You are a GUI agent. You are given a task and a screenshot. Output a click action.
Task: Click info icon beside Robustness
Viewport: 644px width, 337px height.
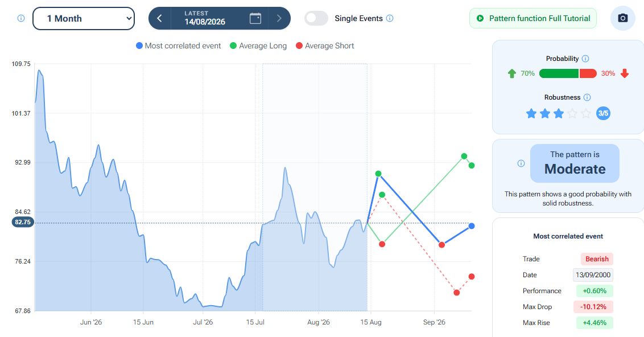tap(587, 97)
